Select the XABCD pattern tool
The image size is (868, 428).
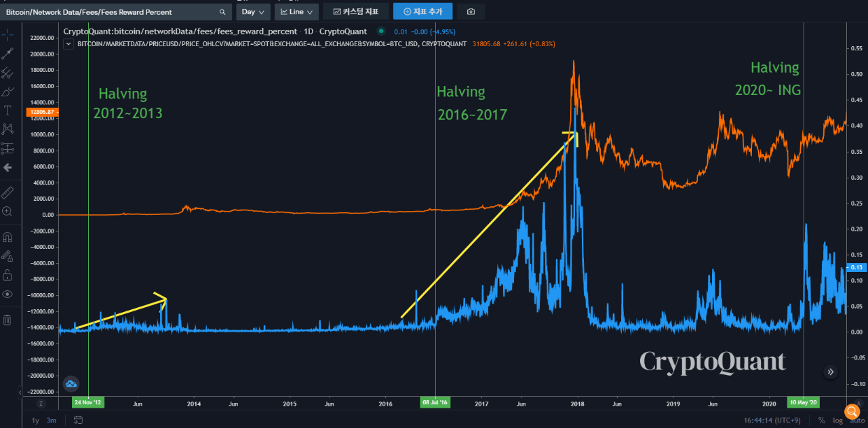point(9,129)
